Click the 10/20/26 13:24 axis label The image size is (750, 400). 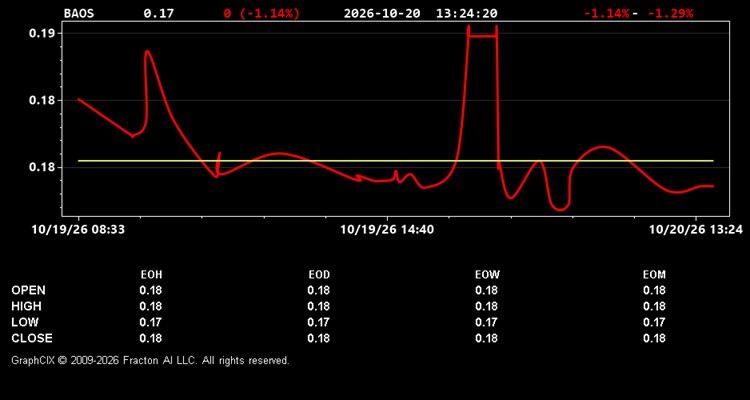[x=696, y=230]
